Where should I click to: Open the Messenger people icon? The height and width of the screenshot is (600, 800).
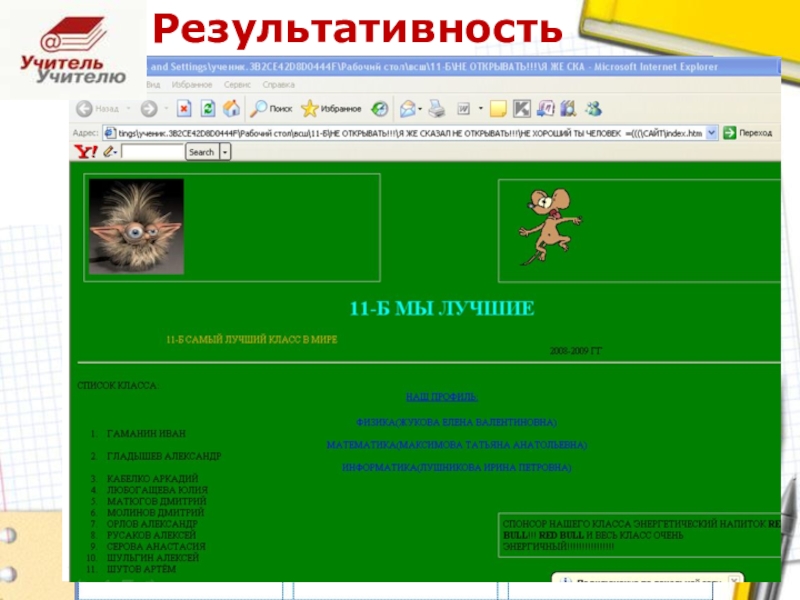(593, 109)
